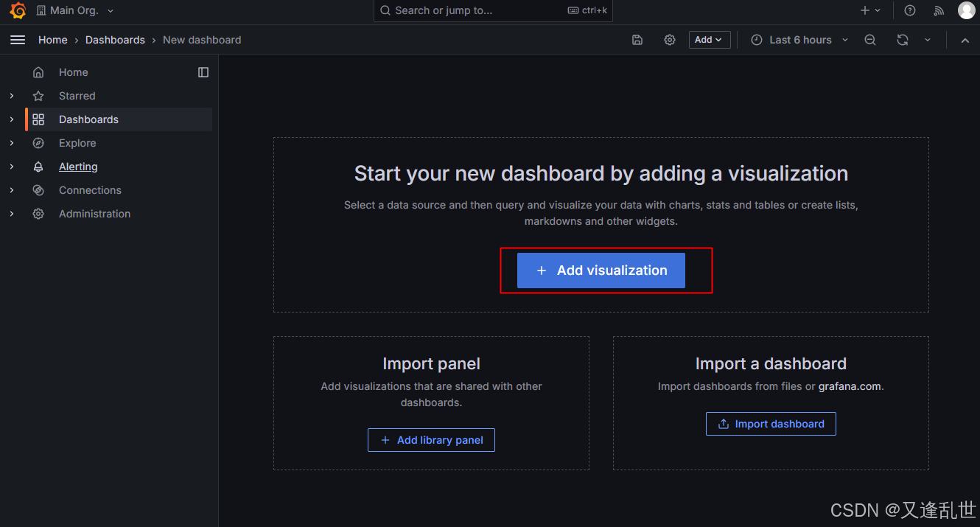Click the Home house icon in sidebar

pyautogui.click(x=38, y=72)
